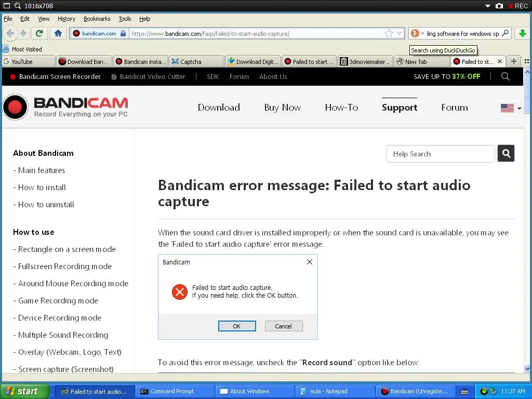This screenshot has width=532, height=399.
Task: Click the Help Search input field
Action: pyautogui.click(x=441, y=154)
